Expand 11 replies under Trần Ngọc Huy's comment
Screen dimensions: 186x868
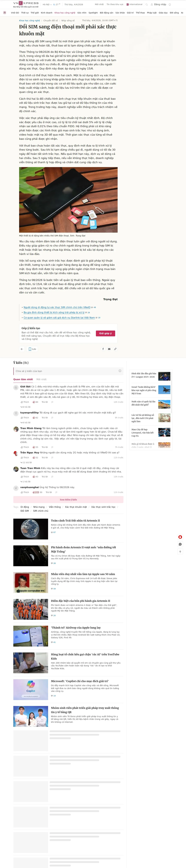pyautogui.click(x=26, y=462)
